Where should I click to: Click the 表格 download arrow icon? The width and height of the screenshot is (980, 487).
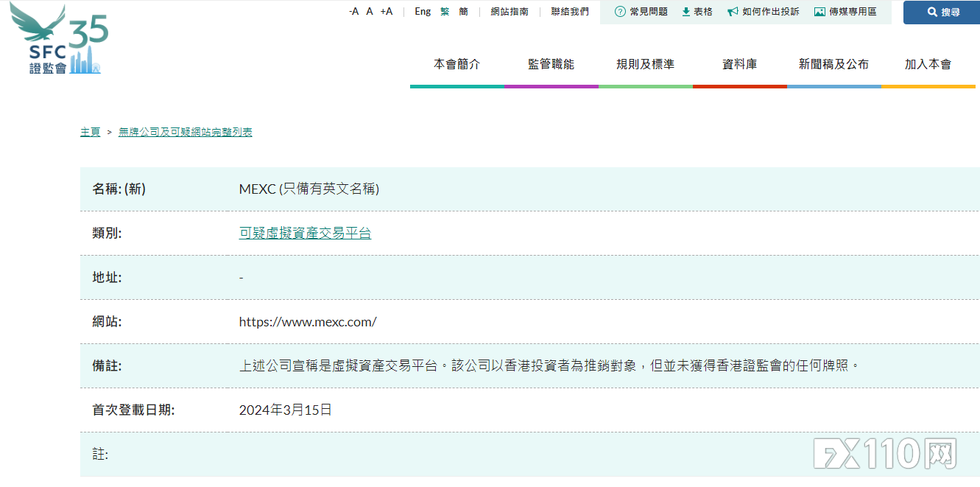point(685,12)
